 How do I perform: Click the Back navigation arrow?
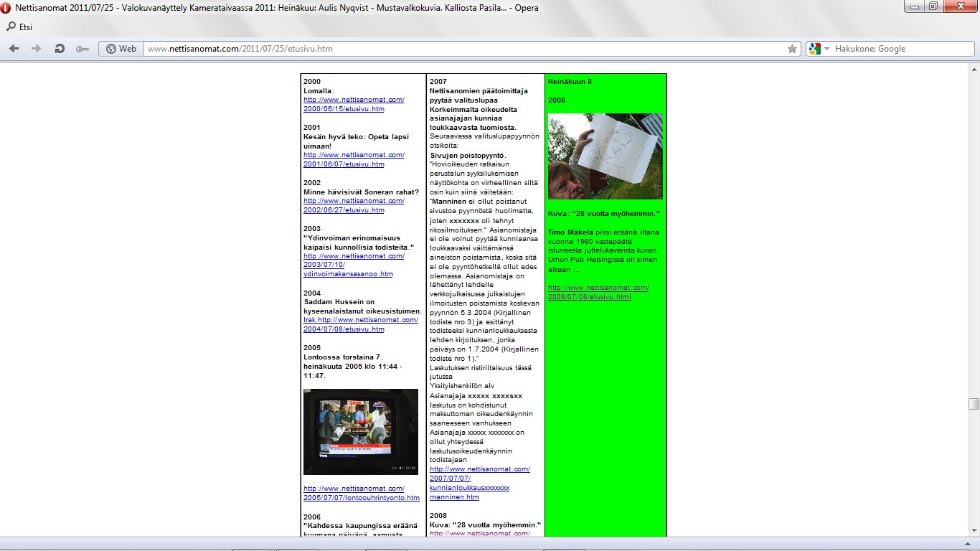click(14, 49)
